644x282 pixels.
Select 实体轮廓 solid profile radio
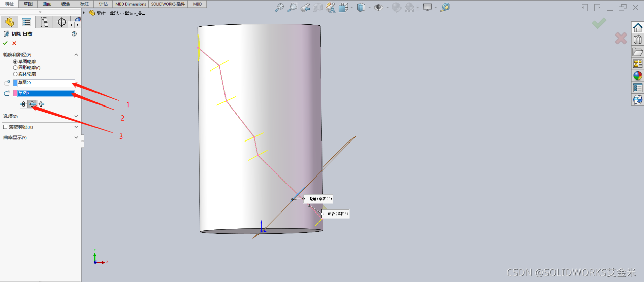(x=15, y=74)
